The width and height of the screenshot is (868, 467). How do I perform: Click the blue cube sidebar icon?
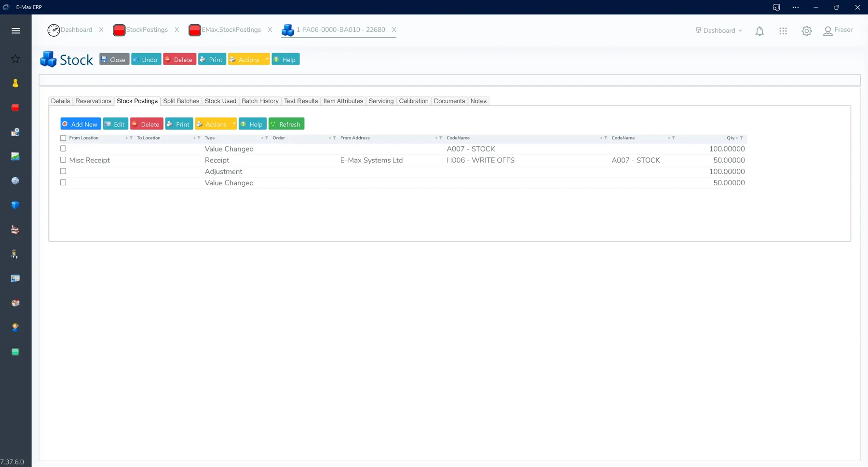(15, 205)
